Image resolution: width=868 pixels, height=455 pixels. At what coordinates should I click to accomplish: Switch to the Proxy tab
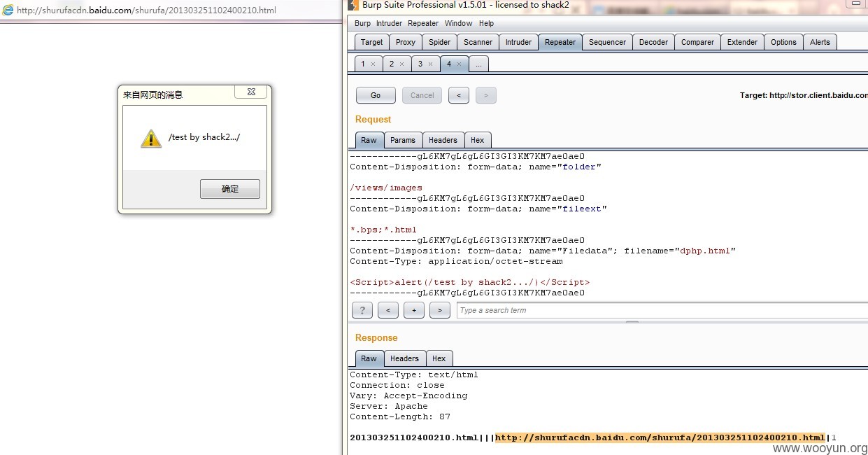click(x=406, y=42)
